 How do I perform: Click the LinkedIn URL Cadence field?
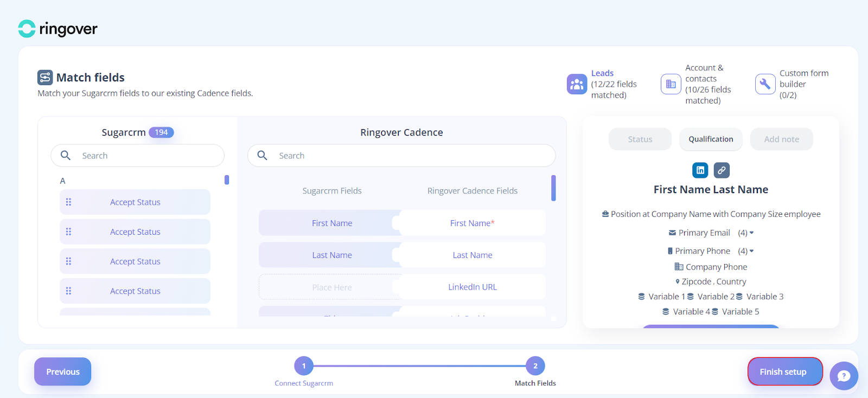pos(473,287)
